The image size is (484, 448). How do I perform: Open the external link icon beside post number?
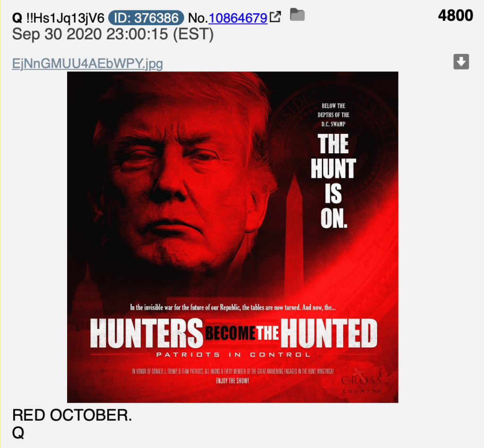click(x=276, y=17)
